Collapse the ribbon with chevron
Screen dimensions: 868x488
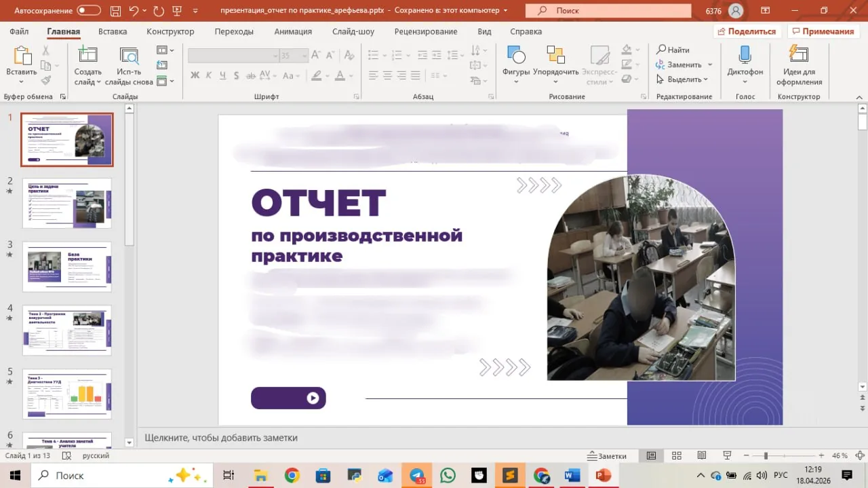click(x=859, y=96)
